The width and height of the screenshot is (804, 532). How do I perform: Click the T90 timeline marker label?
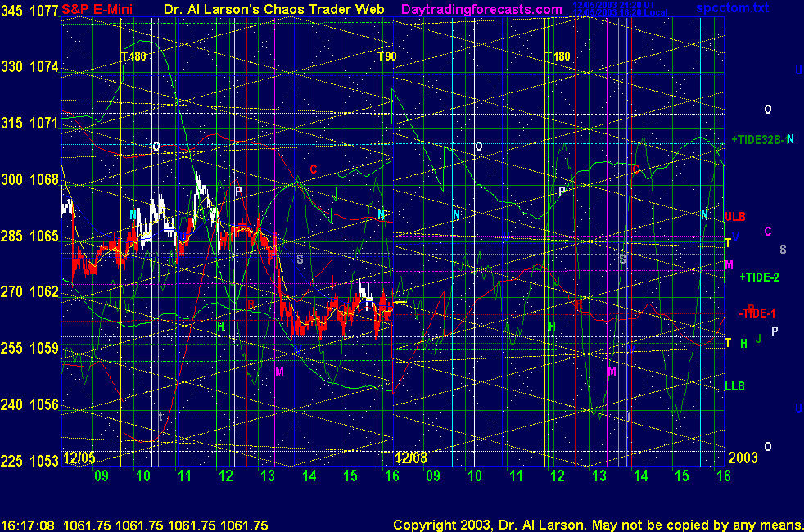[x=386, y=56]
